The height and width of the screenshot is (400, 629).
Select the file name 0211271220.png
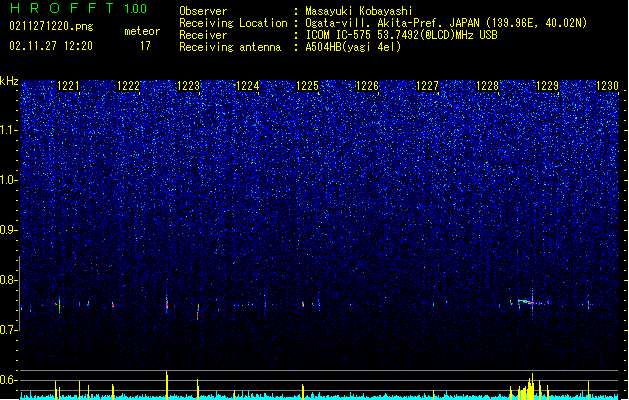click(51, 26)
